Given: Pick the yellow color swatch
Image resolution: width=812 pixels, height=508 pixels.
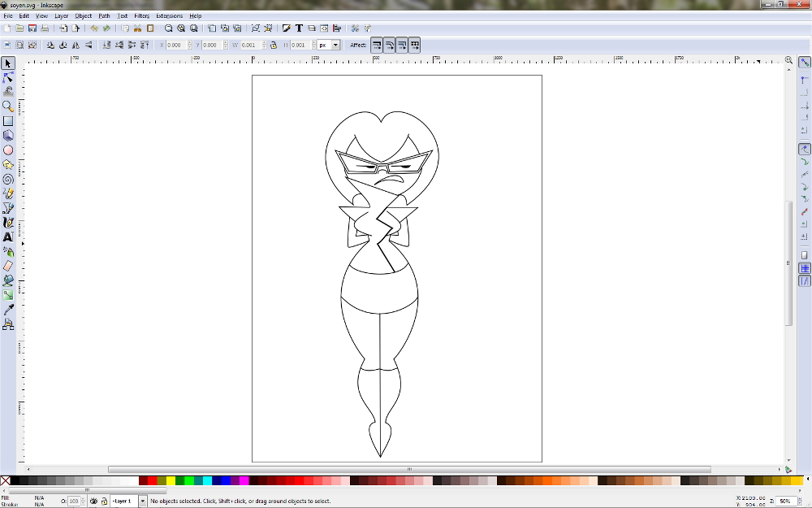Looking at the screenshot, I should tap(171, 480).
